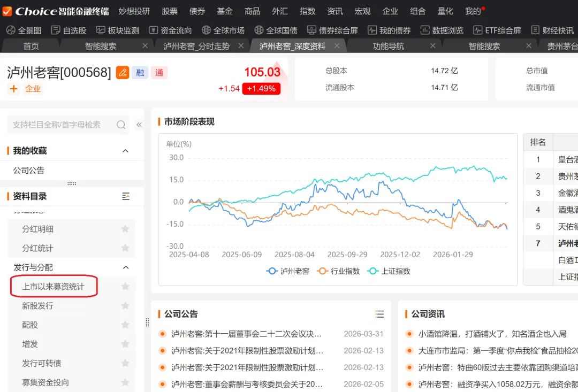Switch to 首页 tab
578x392 pixels.
click(31, 46)
